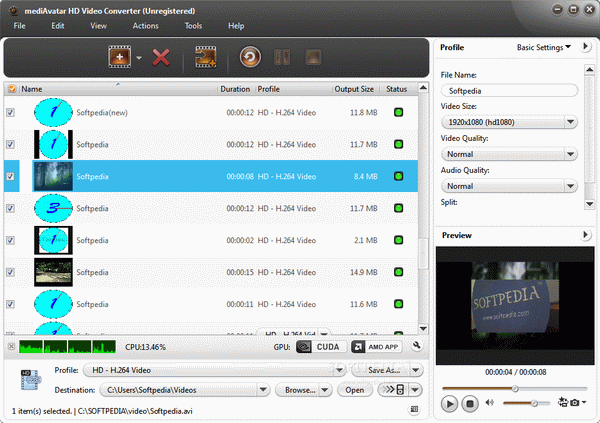Open the File menu

(19, 26)
